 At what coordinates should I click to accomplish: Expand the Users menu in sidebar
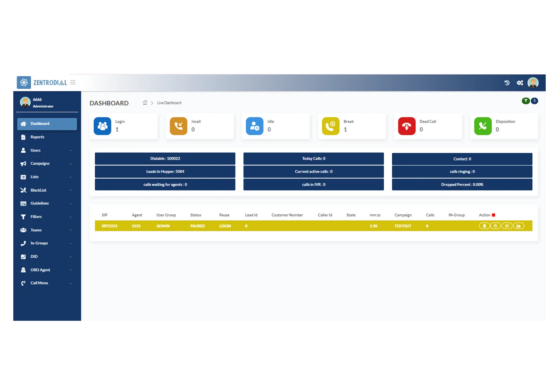click(x=35, y=150)
